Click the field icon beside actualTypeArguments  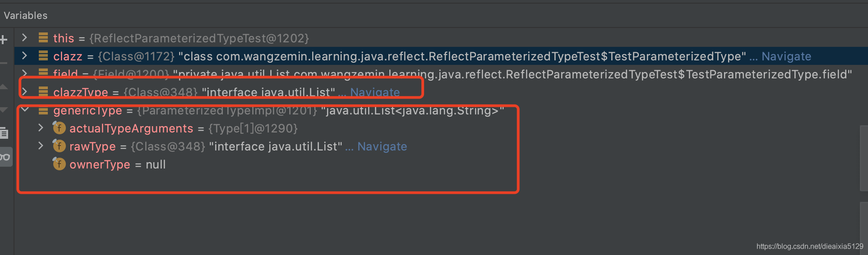pos(59,128)
